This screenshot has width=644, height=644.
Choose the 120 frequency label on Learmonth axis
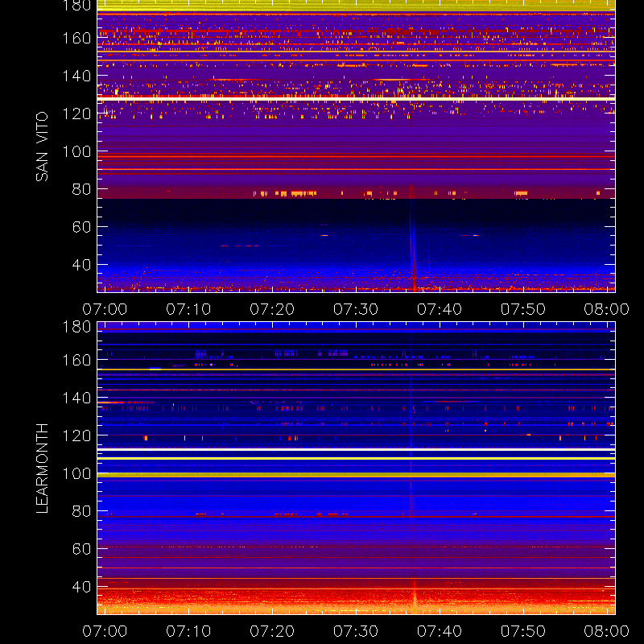click(76, 436)
